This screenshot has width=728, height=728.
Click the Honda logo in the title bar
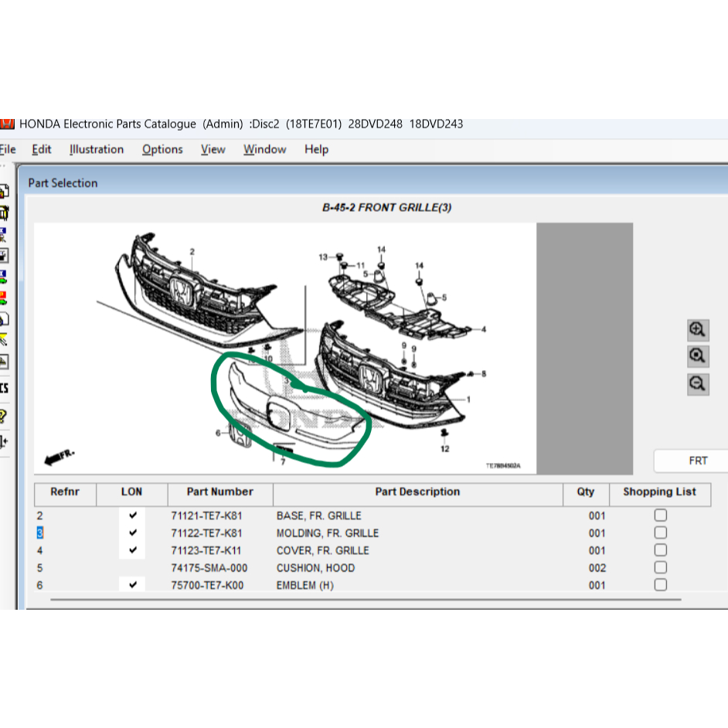tap(7, 124)
